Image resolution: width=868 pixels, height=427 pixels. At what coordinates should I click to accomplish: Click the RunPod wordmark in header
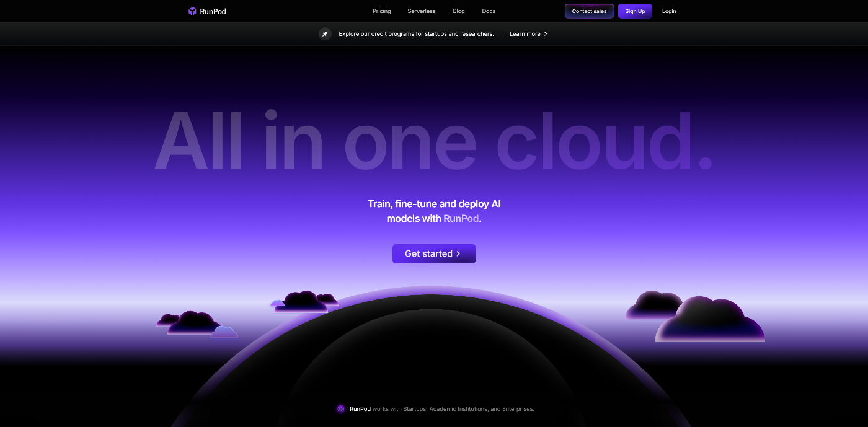(x=213, y=11)
